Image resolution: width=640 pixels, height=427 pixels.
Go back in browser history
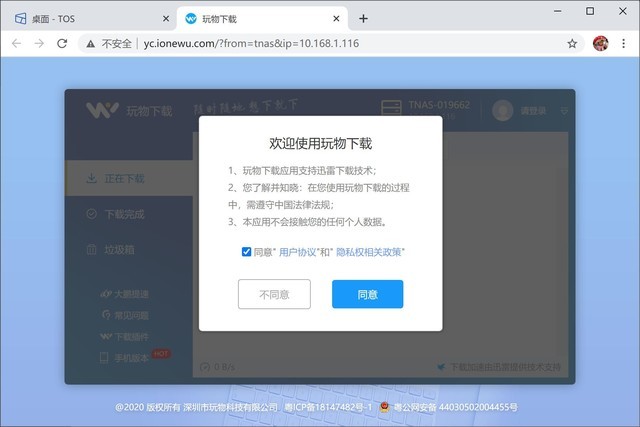coord(17,43)
